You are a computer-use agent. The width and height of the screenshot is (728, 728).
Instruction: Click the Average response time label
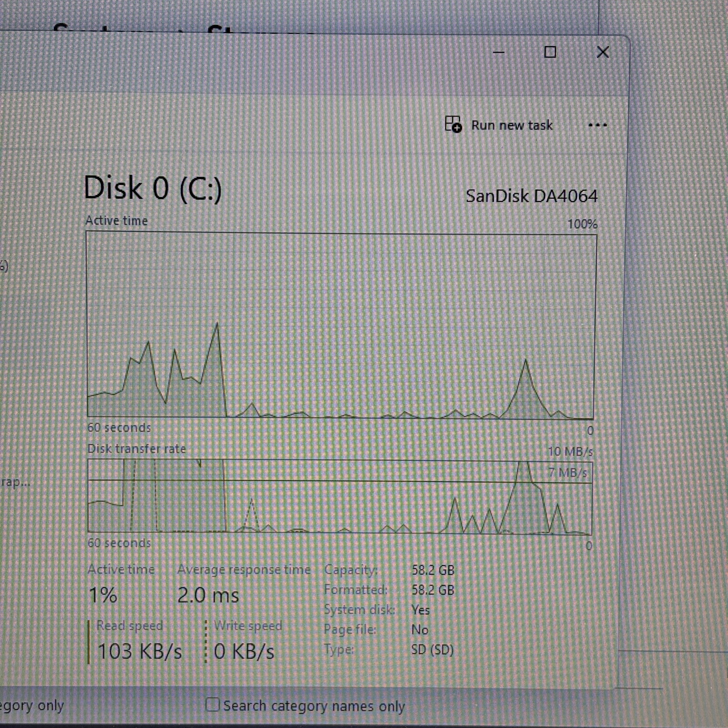pyautogui.click(x=244, y=569)
